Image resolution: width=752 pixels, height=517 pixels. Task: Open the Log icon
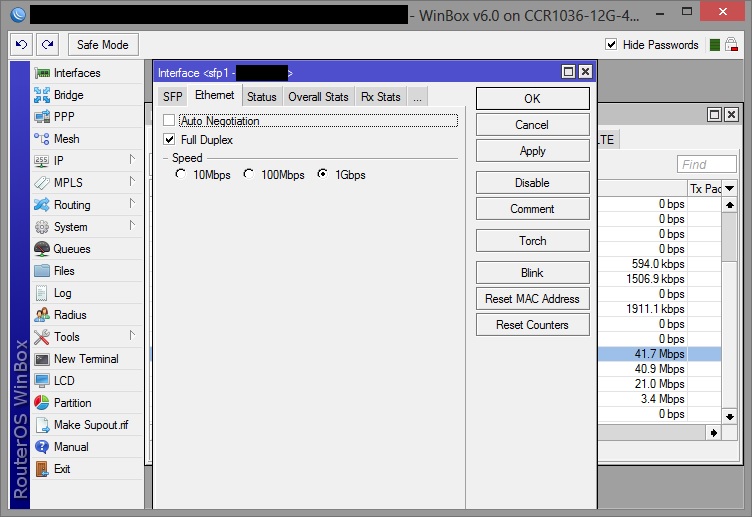coord(42,293)
